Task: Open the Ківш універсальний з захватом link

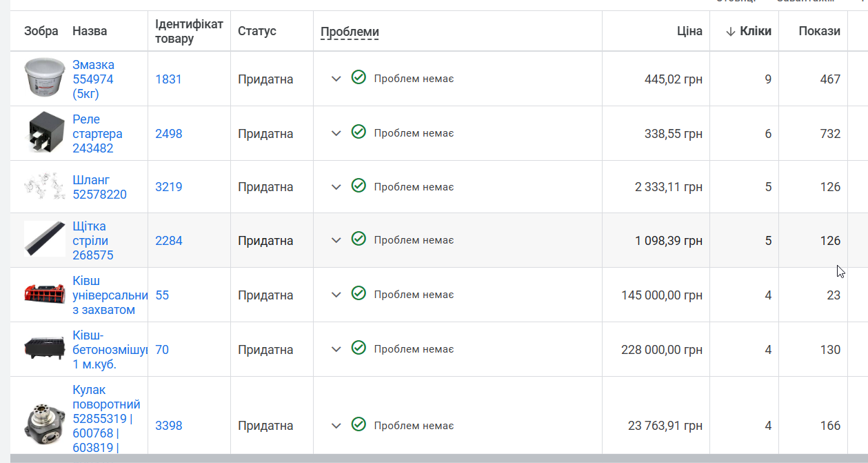Action: (110, 295)
